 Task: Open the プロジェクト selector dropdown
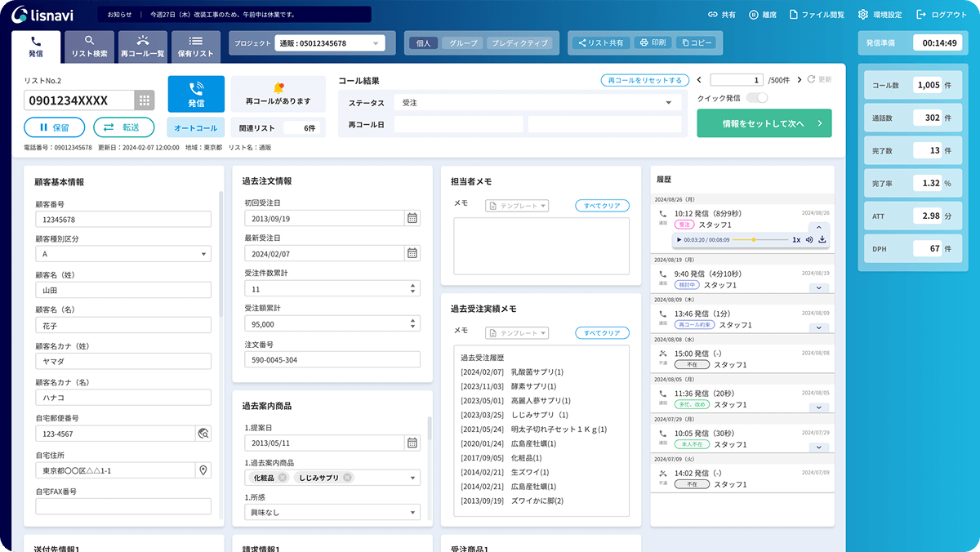pos(329,43)
